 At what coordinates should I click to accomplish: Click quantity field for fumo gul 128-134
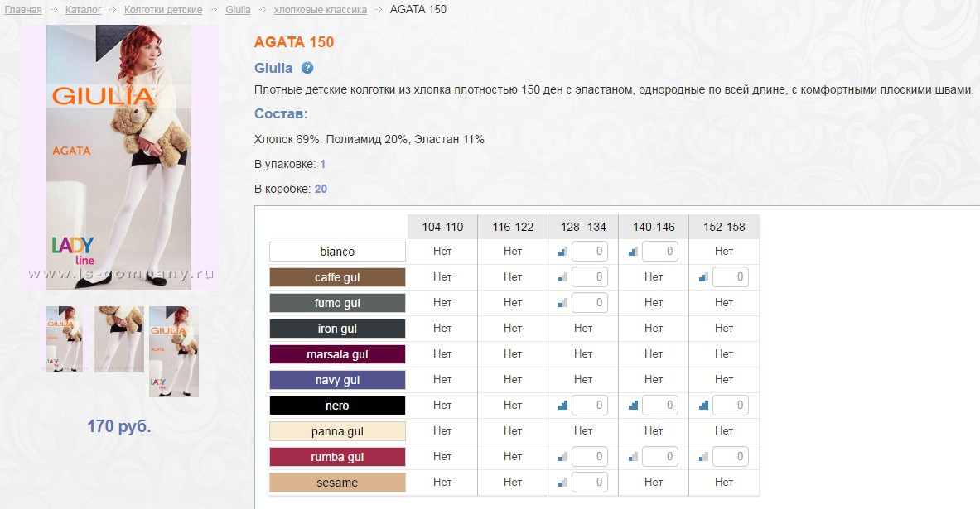point(590,303)
